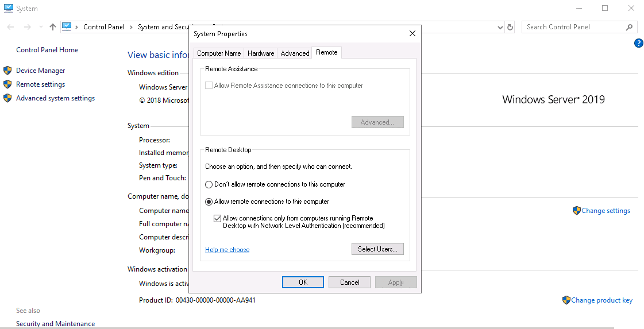Image resolution: width=644 pixels, height=329 pixels.
Task: Click the Advanced system settings shield icon
Action: [x=7, y=98]
